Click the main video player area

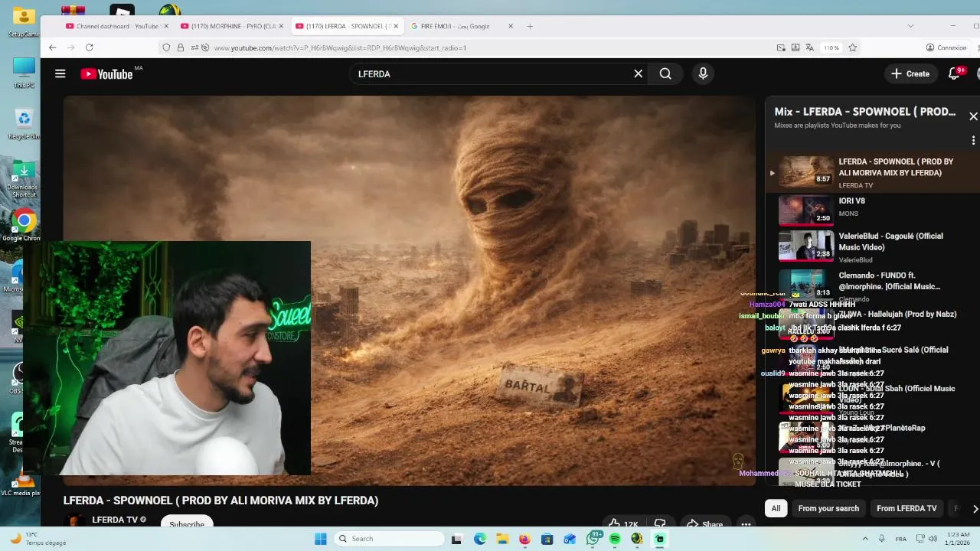coord(410,291)
